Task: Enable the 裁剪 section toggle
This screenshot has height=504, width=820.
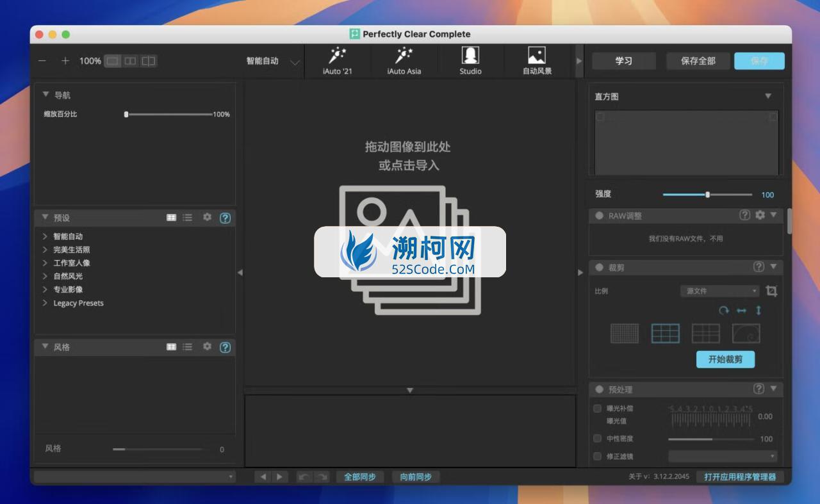Action: click(600, 267)
